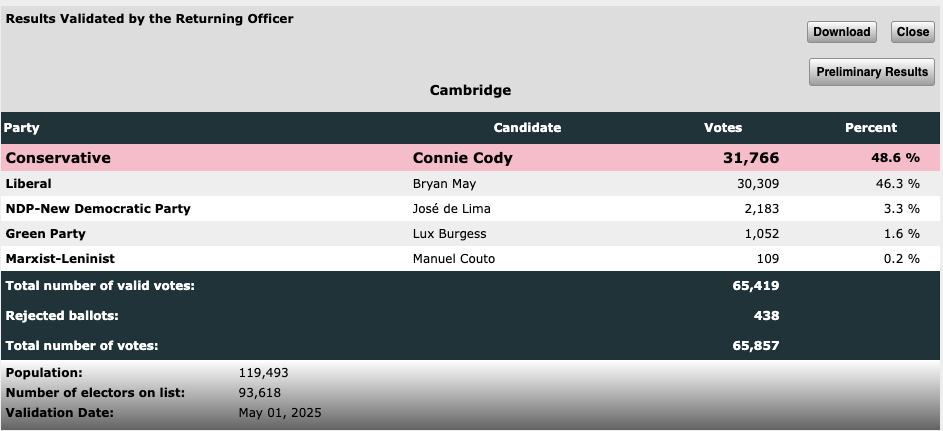Select the Green Party row

coord(470,233)
